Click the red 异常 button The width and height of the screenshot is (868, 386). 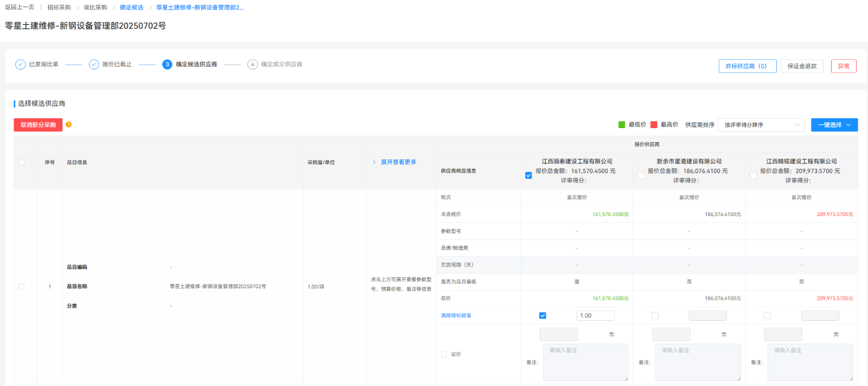844,66
